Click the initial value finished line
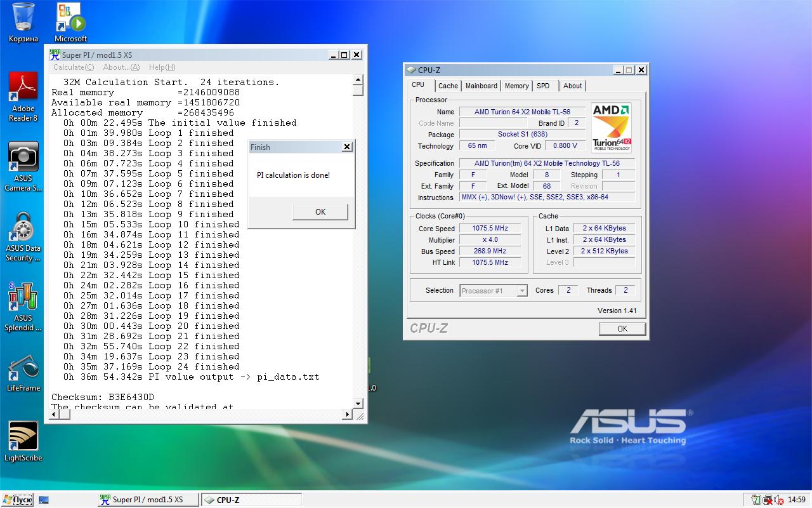The height and width of the screenshot is (508, 812). tap(180, 123)
